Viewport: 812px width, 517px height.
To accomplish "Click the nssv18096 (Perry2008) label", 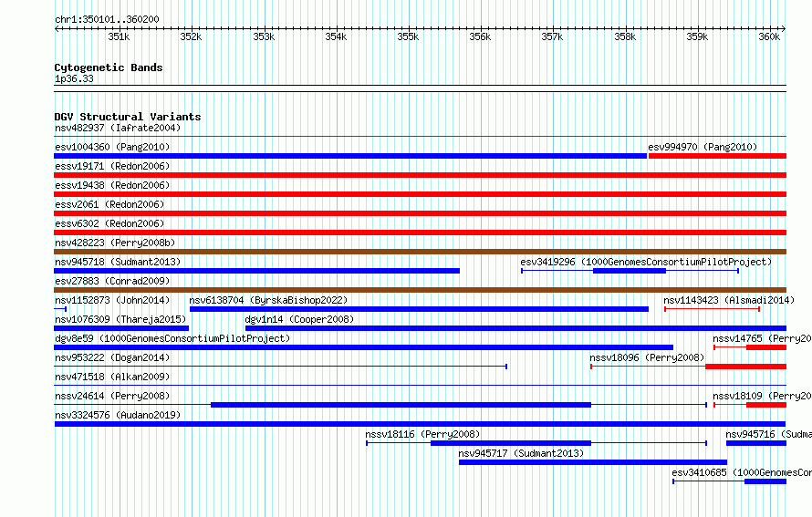I will (647, 357).
